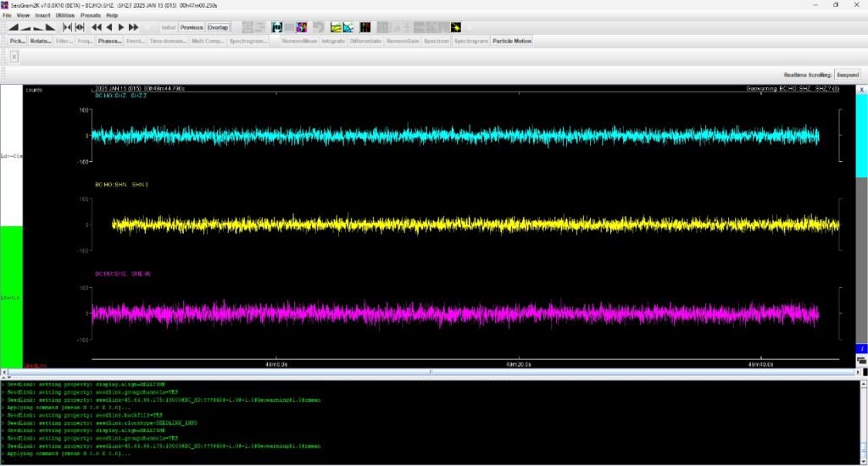Click the yellow starburst icon in toolbar
This screenshot has width=868, height=466.
click(x=456, y=27)
